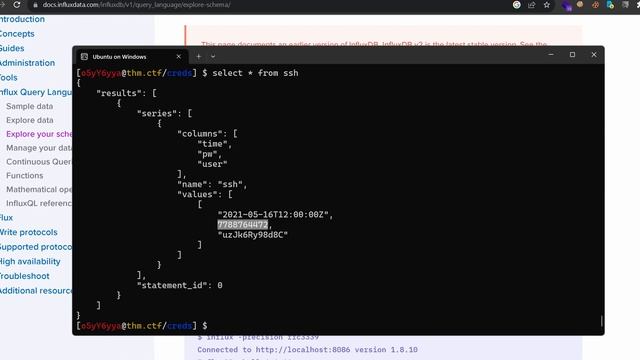Click the "select * from ssh" command text
Image resolution: width=640 pixels, height=360 pixels.
255,73
